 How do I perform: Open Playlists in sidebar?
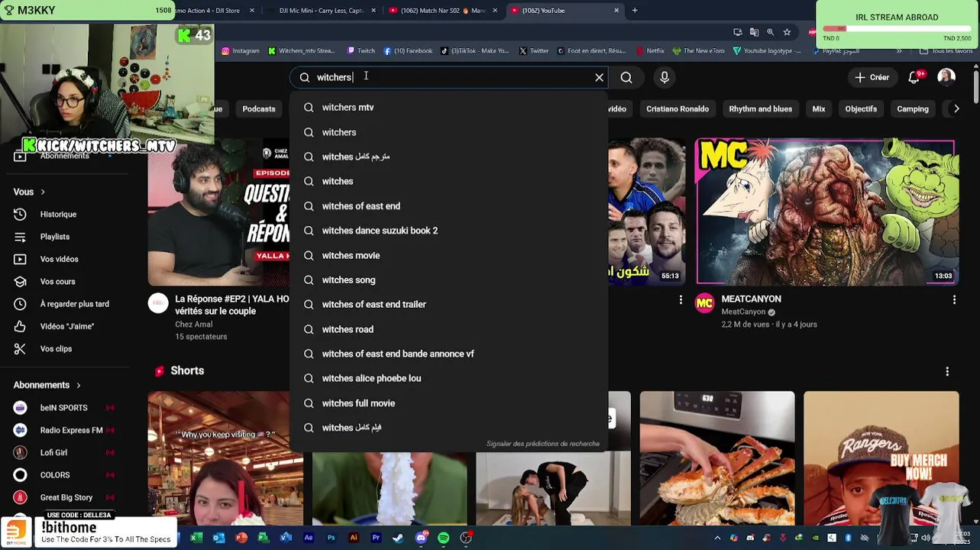(x=55, y=237)
